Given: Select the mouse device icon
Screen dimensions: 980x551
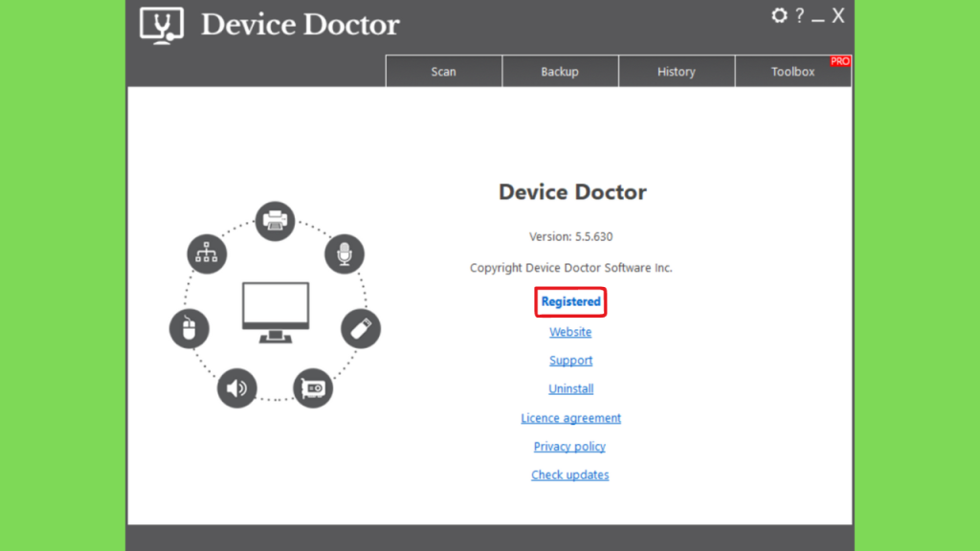Looking at the screenshot, I should pyautogui.click(x=189, y=329).
